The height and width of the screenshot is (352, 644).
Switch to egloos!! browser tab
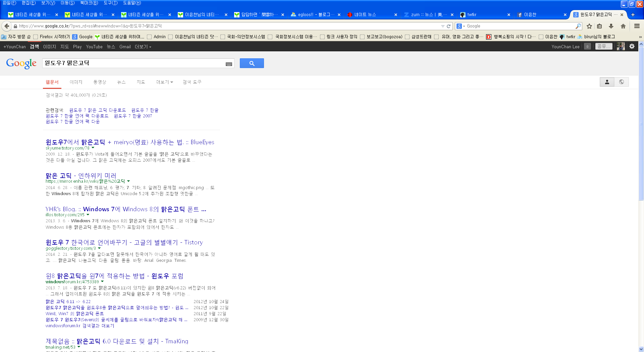tap(316, 15)
